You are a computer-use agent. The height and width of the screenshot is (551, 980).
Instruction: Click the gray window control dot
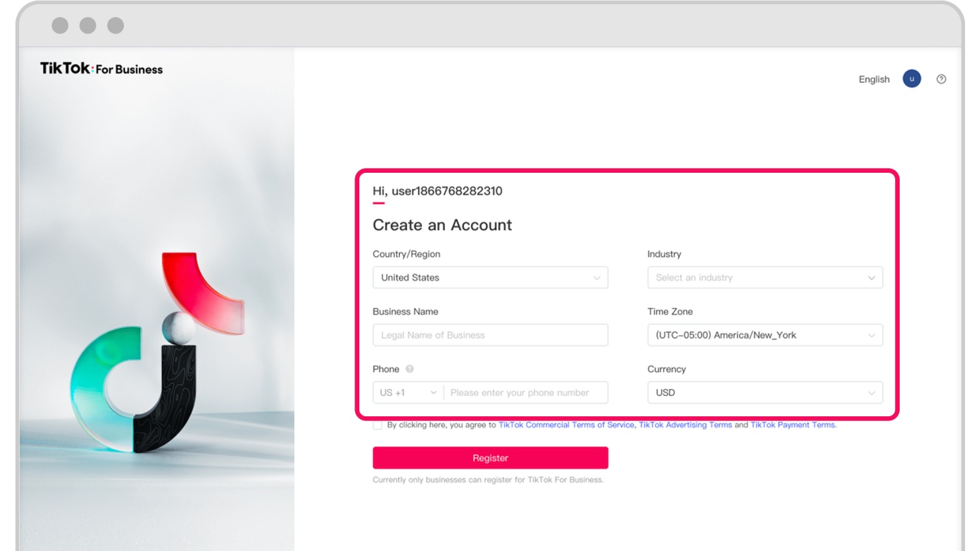(60, 25)
